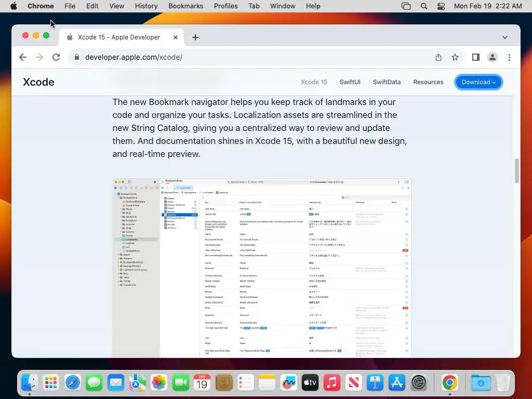Viewport: 532px width, 399px height.
Task: Click the Stage Manager menu bar icon
Action: 406,6
